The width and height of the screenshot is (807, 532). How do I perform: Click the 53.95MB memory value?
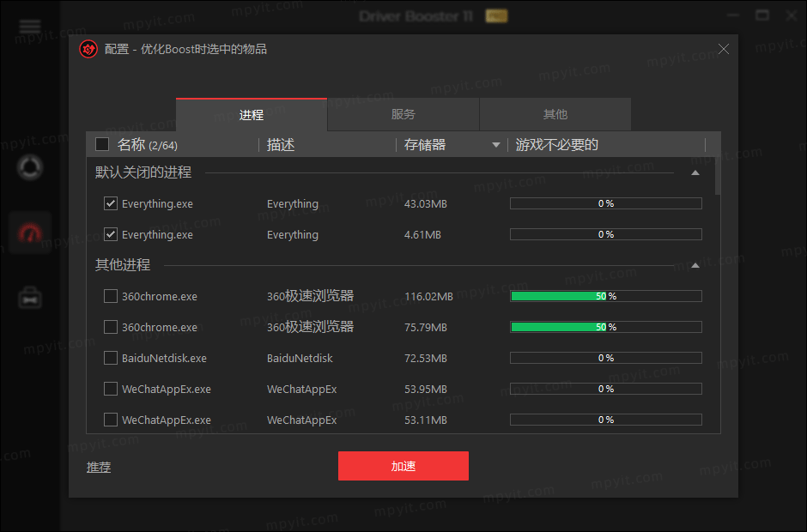point(426,389)
